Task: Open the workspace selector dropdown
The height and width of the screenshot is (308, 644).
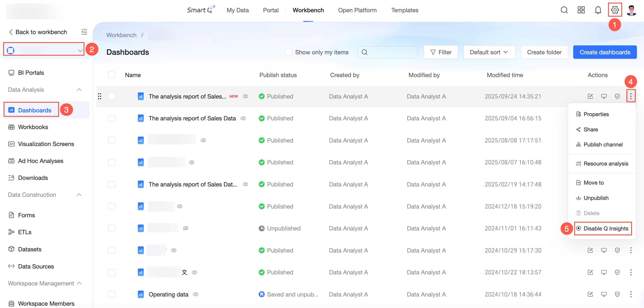Action: click(44, 50)
